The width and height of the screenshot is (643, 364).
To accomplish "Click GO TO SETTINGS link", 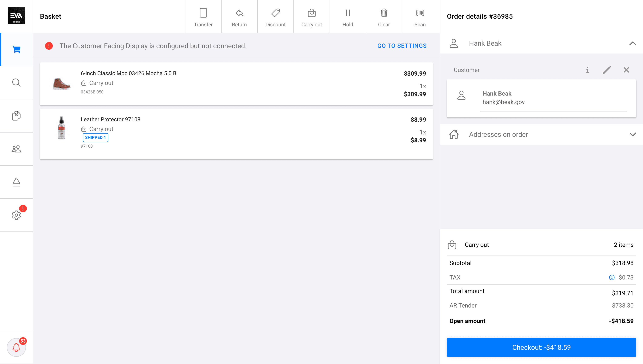I will point(402,46).
